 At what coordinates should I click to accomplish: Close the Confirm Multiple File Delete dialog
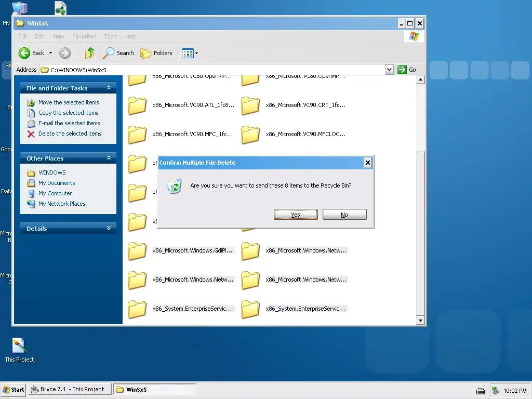pos(367,163)
